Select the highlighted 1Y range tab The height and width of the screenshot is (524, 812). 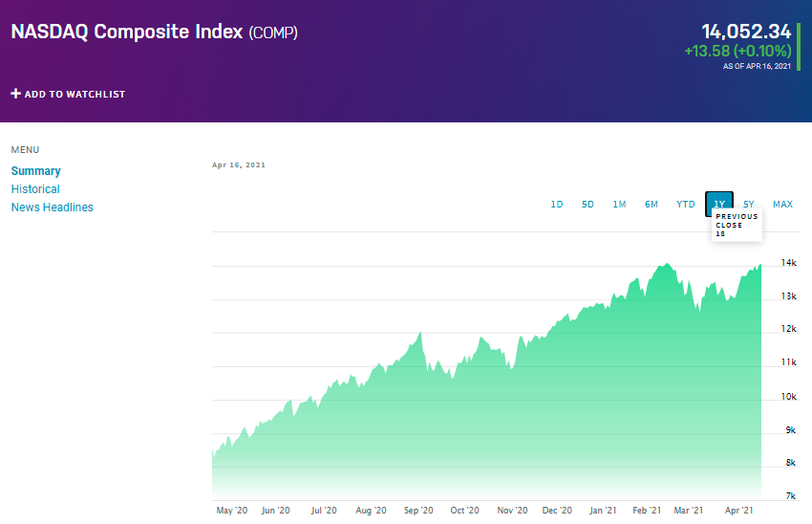click(x=719, y=203)
